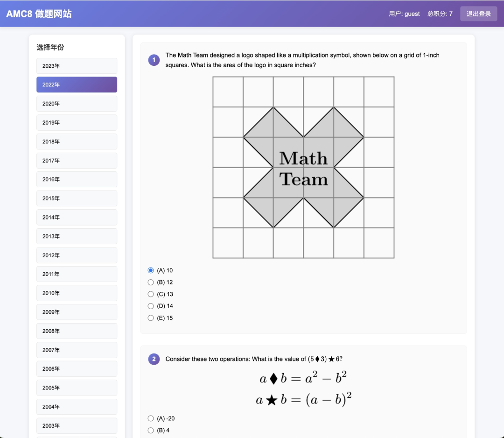Screen dimensions: 504x438
Task: Choose (E) 15 as the answer
Action: 151,318
